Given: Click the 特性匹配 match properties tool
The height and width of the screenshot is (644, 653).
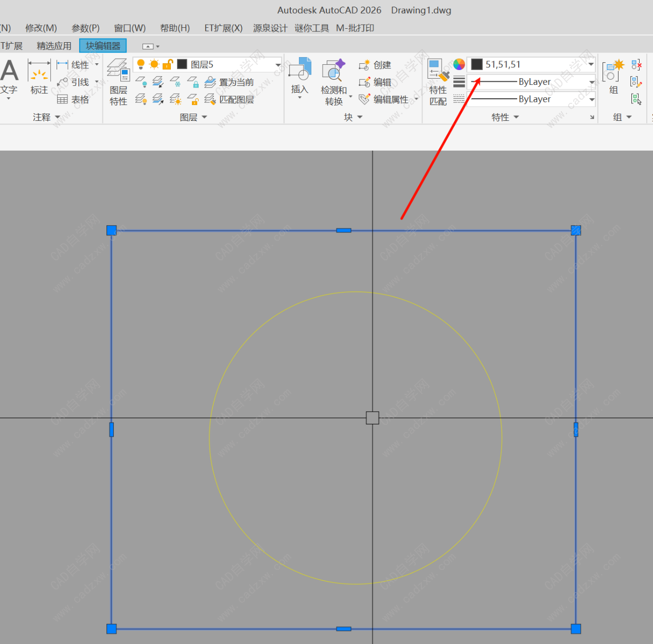Looking at the screenshot, I should click(x=438, y=81).
